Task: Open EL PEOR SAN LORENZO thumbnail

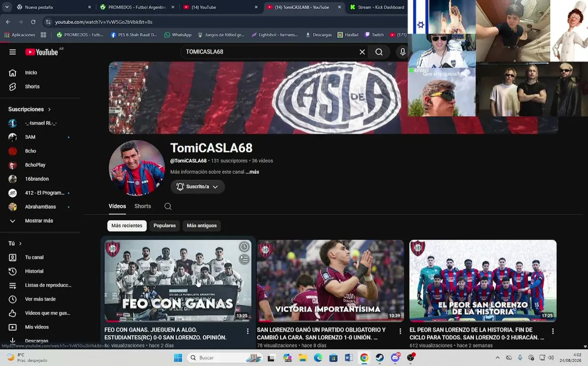Action: pyautogui.click(x=483, y=281)
